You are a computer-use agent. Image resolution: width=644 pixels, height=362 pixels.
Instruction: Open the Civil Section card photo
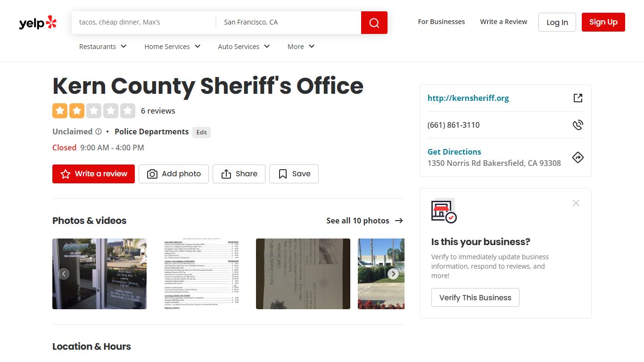click(303, 274)
